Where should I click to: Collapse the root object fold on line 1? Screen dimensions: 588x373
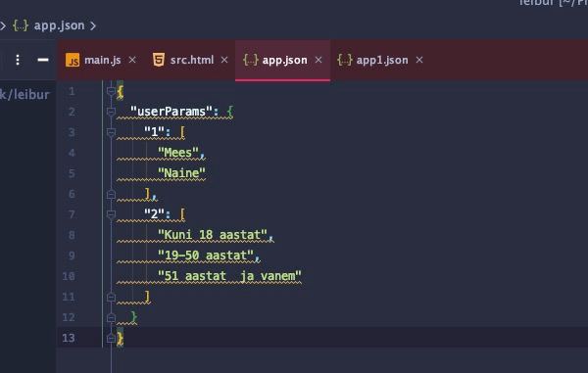111,91
